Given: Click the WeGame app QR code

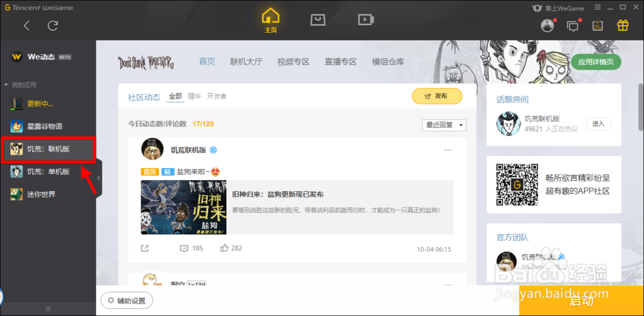Looking at the screenshot, I should click(x=518, y=184).
